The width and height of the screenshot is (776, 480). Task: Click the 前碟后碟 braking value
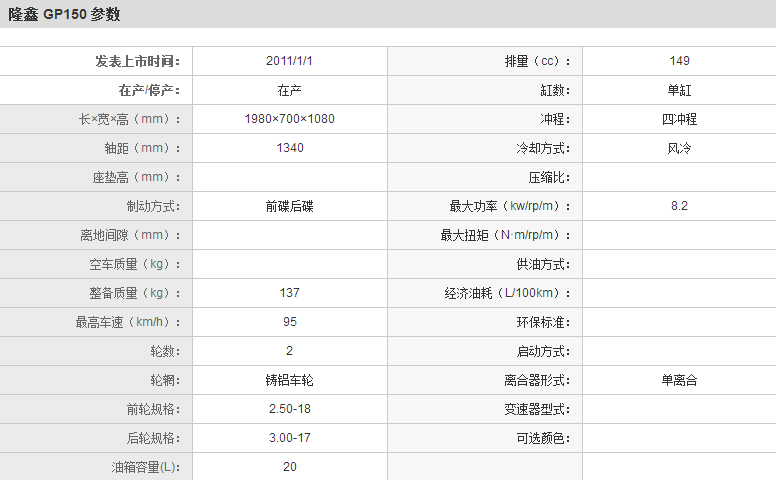coord(289,206)
